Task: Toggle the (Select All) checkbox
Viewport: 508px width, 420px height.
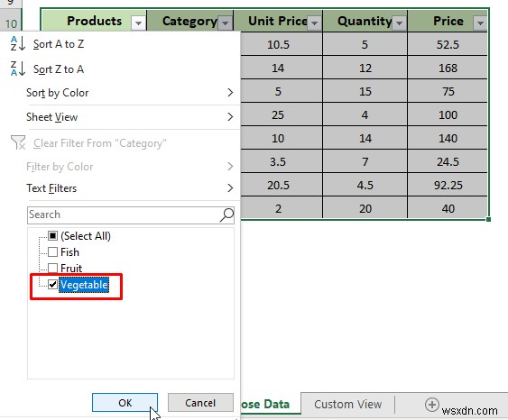Action: (52, 235)
